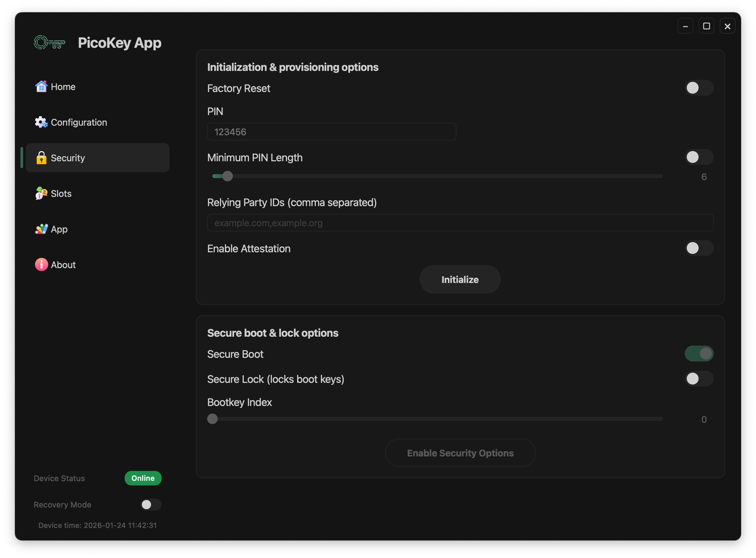Click the Relying Party IDs field

coord(460,223)
